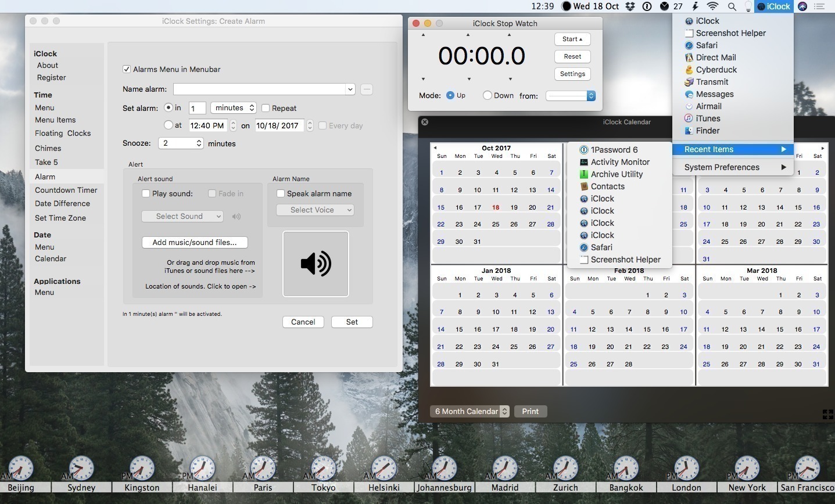Click the Add music/sound files button

click(x=195, y=242)
